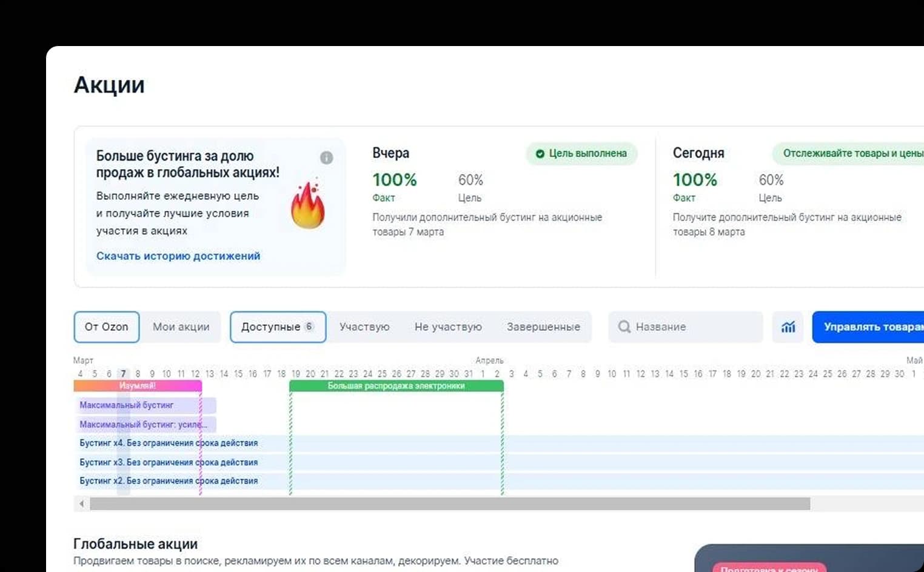Click the Глобальные акции heading
The image size is (924, 572).
pos(135,544)
